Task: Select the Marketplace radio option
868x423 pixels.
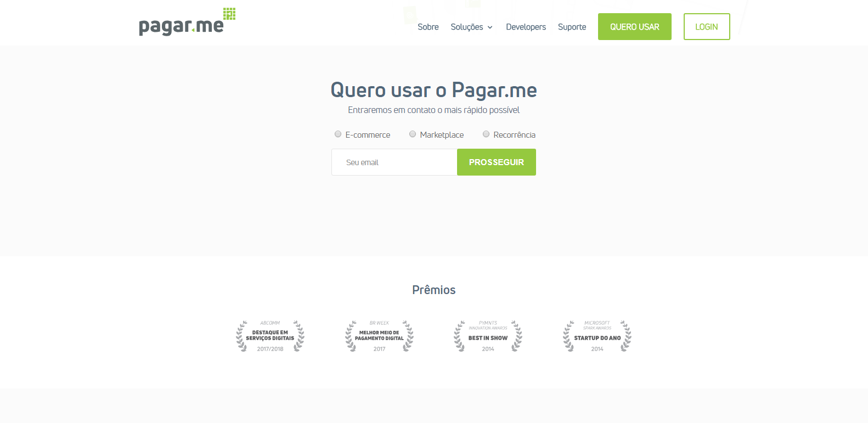Action: pyautogui.click(x=413, y=134)
